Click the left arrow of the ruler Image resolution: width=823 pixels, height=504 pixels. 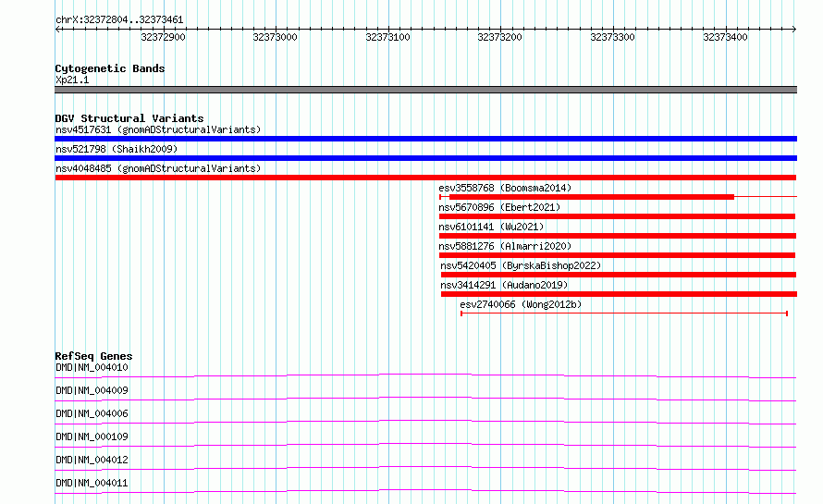click(57, 30)
